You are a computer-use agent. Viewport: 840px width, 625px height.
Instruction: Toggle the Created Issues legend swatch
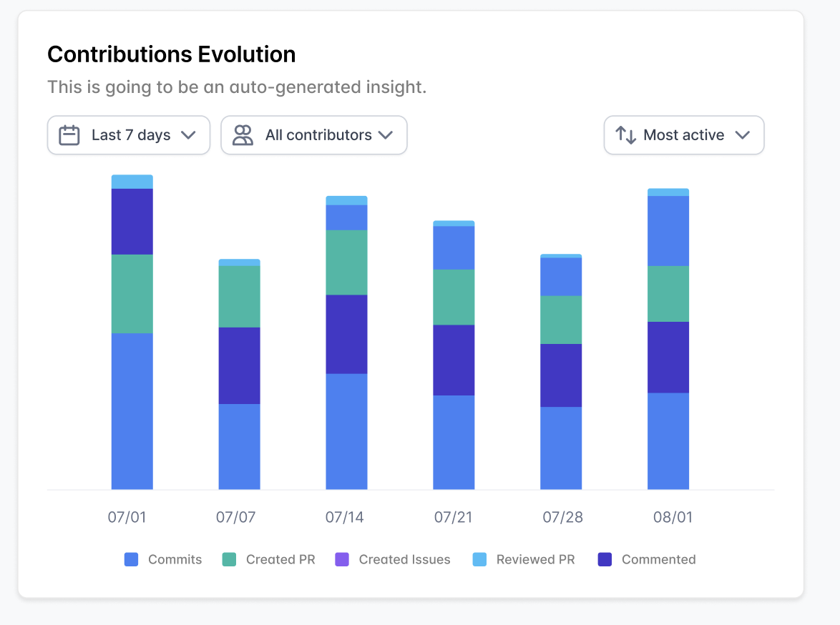pos(342,559)
